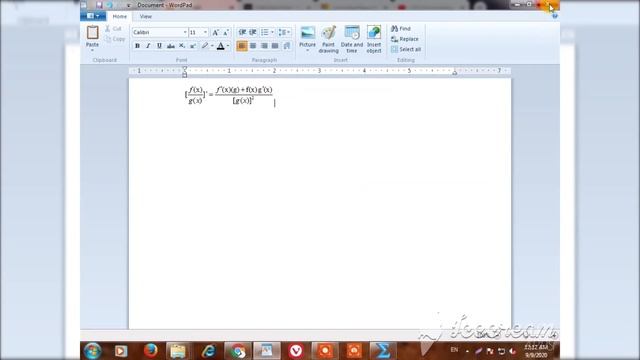The width and height of the screenshot is (640, 360).
Task: Click the EN language indicator
Action: (454, 350)
